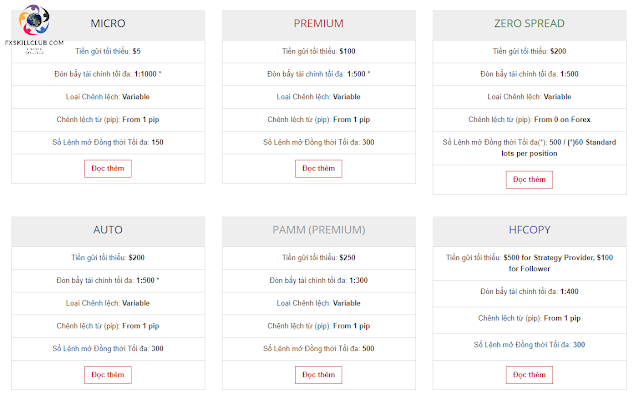This screenshot has width=639, height=400.
Task: Click the MICRO minimum deposit $5 row
Action: coord(108,51)
